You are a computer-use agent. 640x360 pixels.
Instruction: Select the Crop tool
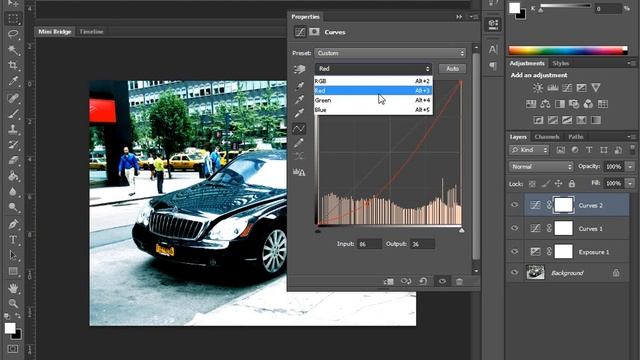[13, 65]
